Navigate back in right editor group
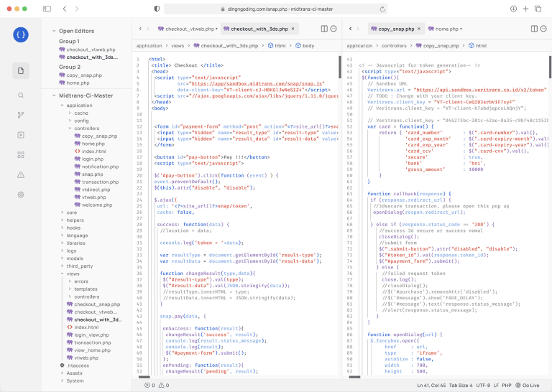 pos(350,29)
